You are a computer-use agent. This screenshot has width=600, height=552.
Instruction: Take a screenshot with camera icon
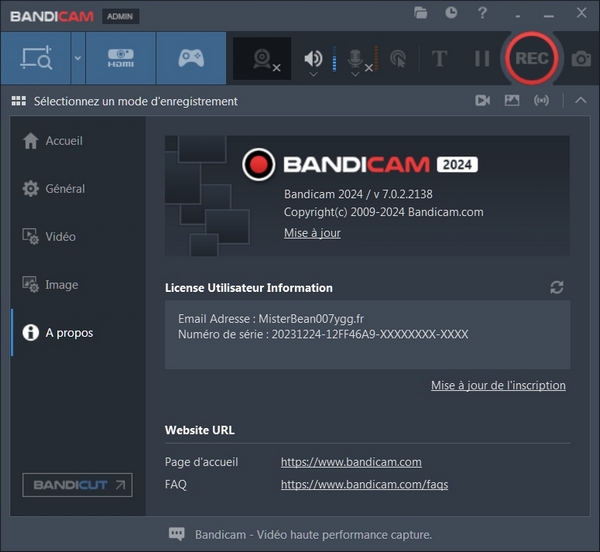[x=581, y=59]
